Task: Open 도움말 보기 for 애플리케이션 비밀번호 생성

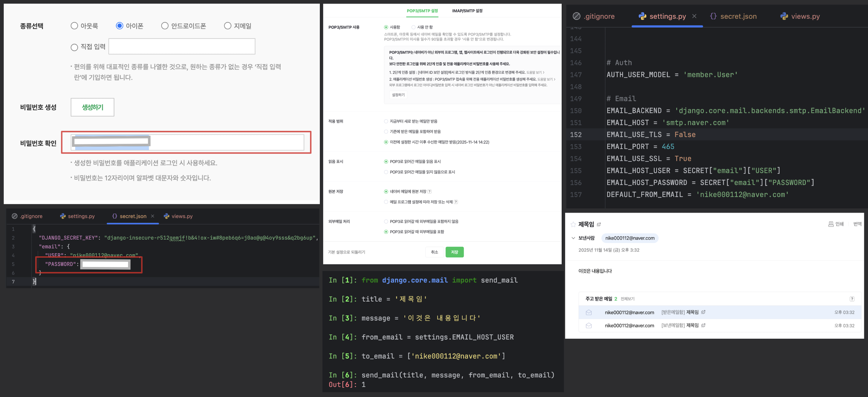Action: [x=546, y=79]
